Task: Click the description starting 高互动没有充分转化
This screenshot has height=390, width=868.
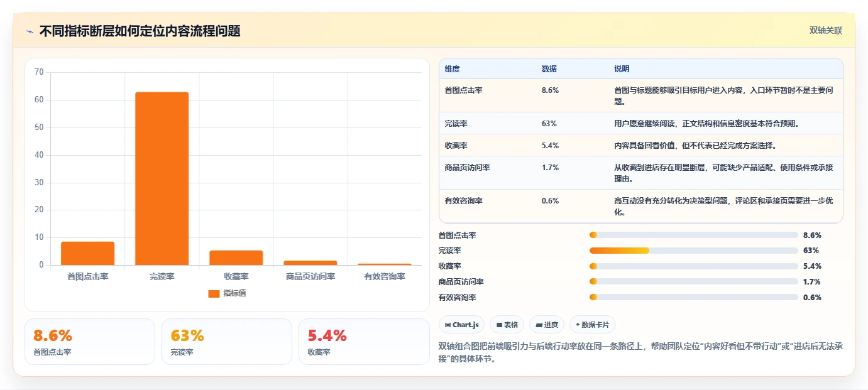Action: [724, 207]
